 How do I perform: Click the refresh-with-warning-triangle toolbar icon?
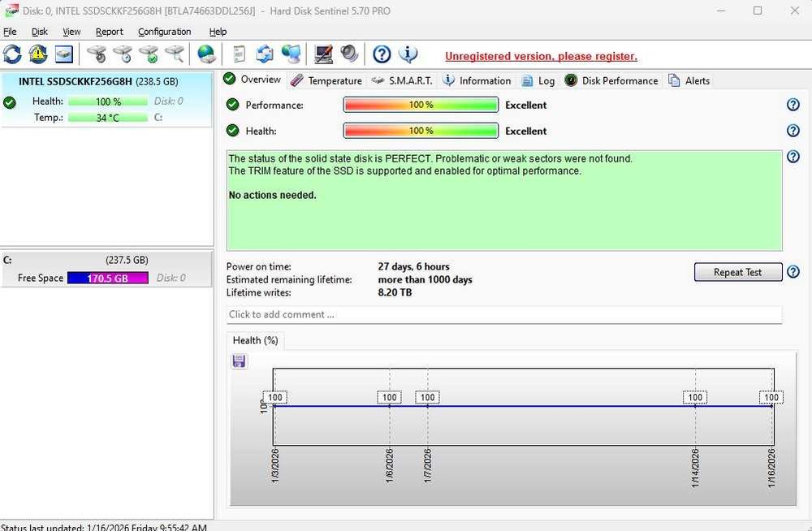(x=38, y=54)
